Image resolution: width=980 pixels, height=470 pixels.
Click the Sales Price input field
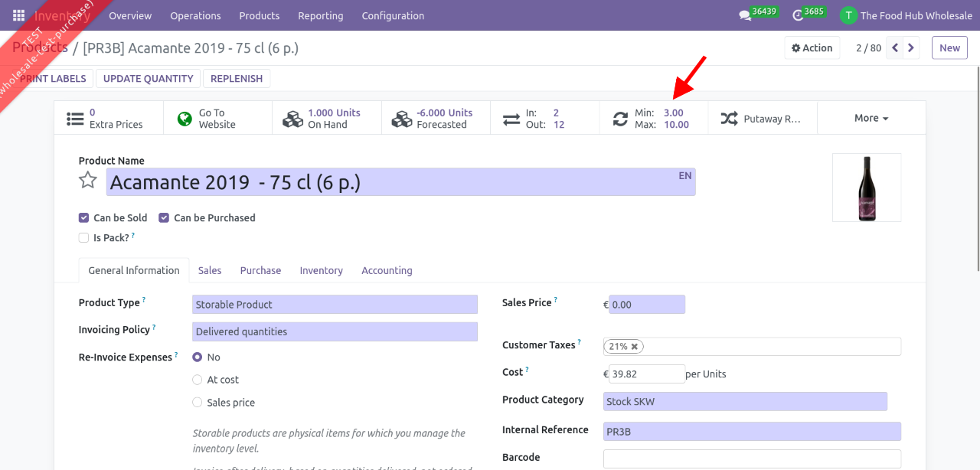(647, 305)
